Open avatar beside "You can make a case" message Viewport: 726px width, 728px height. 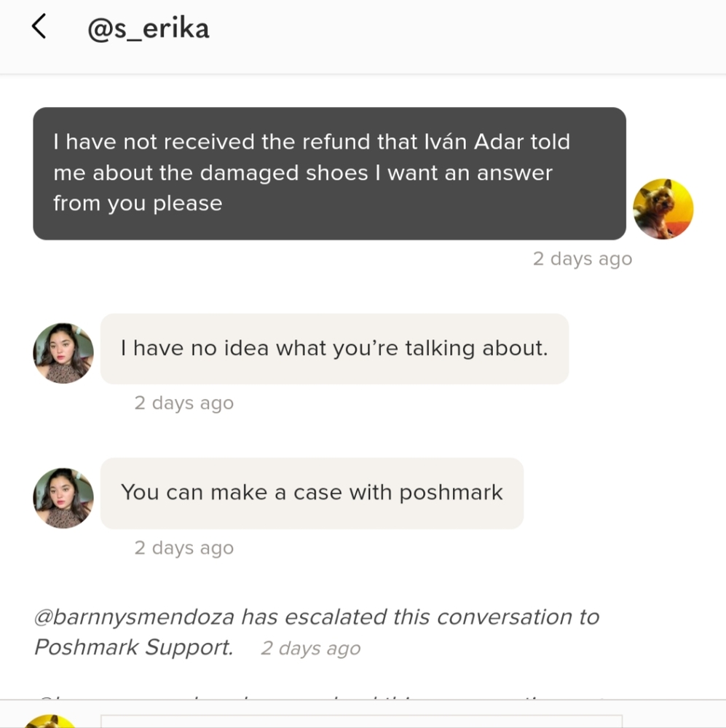(63, 498)
